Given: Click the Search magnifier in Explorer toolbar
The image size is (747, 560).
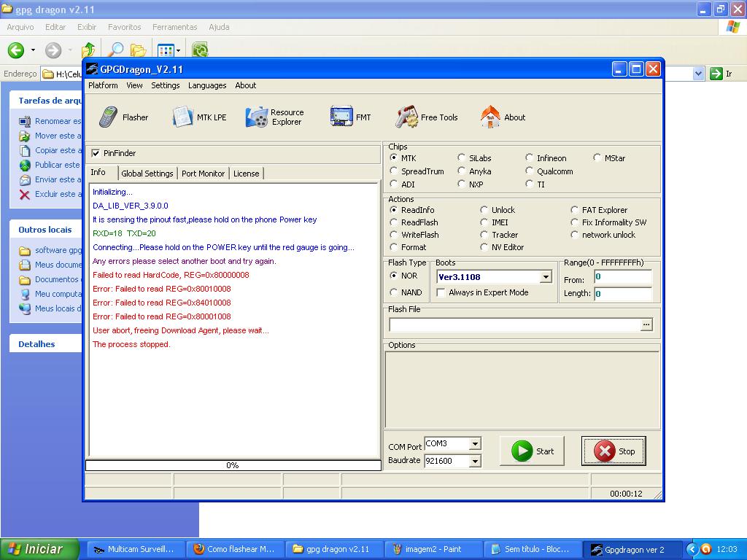Looking at the screenshot, I should tap(115, 50).
